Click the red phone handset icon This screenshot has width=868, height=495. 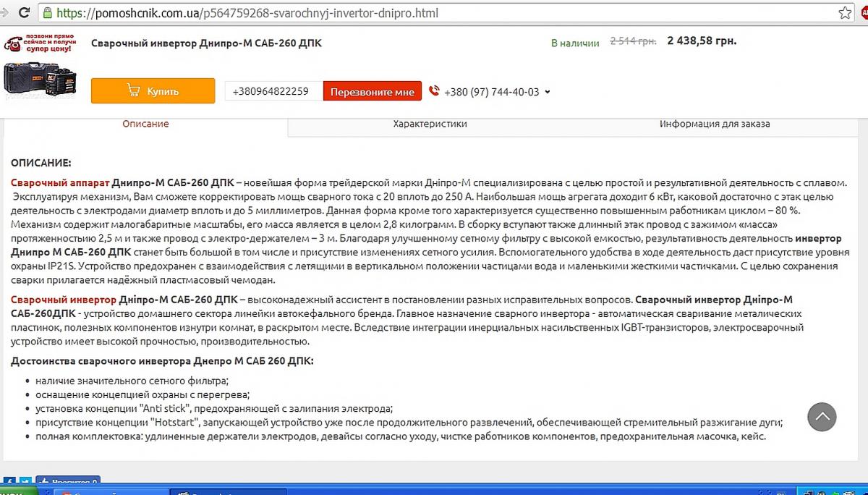pyautogui.click(x=434, y=91)
